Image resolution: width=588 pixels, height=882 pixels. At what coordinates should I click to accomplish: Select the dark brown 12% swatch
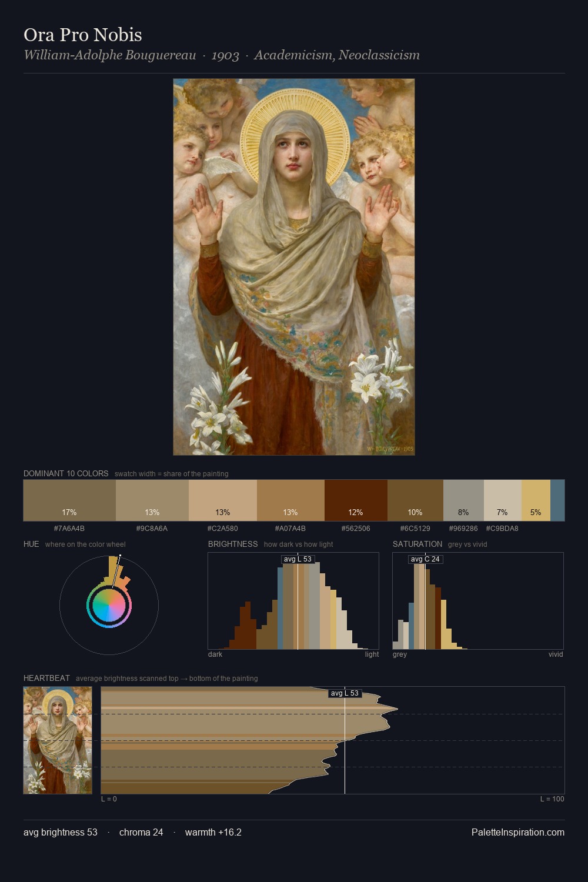[x=356, y=500]
